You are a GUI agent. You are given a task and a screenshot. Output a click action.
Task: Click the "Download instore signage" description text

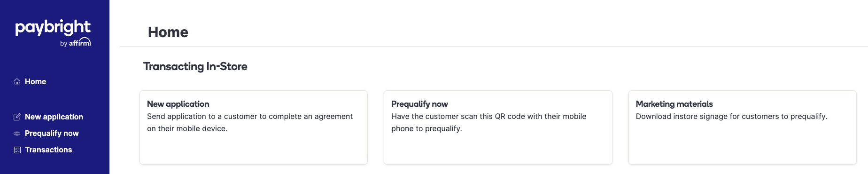[x=731, y=117]
